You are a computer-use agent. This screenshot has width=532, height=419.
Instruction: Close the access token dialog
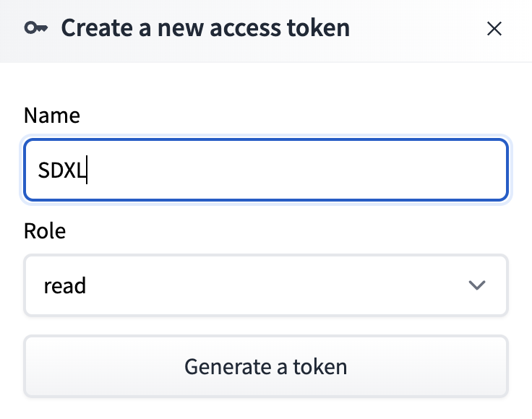(494, 28)
